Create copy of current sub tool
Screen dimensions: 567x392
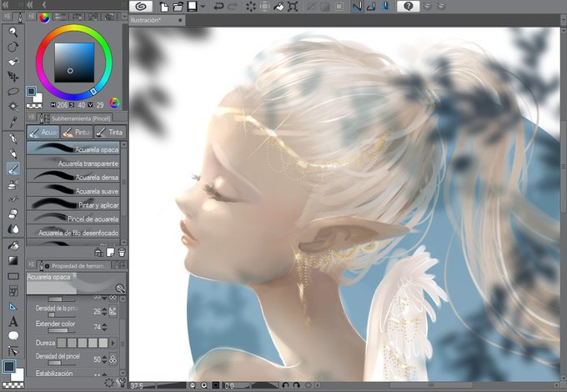(110, 252)
